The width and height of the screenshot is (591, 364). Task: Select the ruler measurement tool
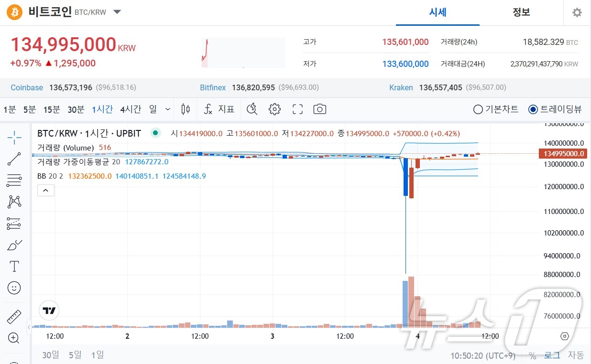click(x=13, y=316)
